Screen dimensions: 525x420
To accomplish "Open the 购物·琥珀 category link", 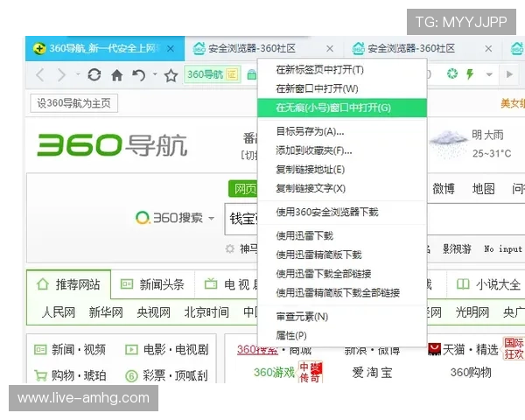I will point(70,375).
